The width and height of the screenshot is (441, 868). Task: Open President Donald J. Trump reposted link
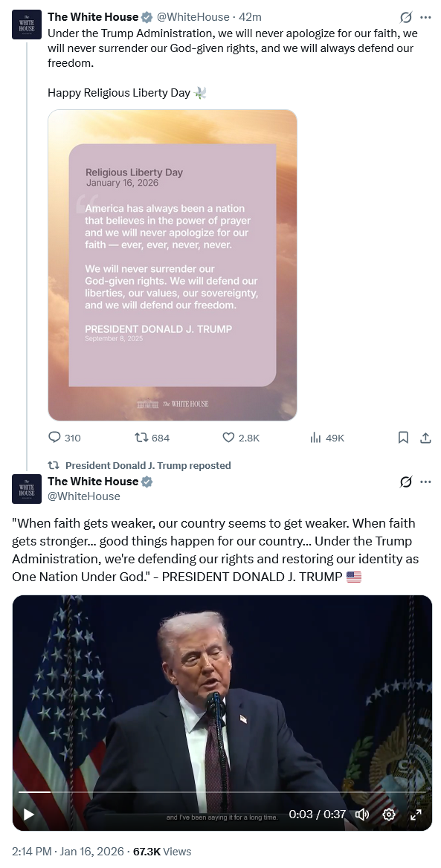148,465
